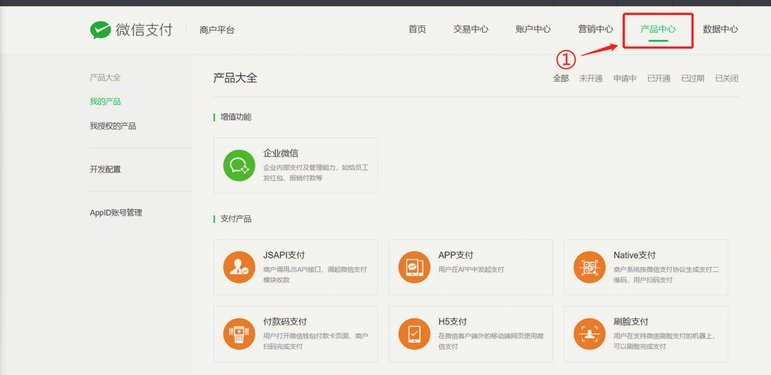This screenshot has width=771, height=375.
Task: Select the Native支付 QR code icon
Action: [x=589, y=267]
